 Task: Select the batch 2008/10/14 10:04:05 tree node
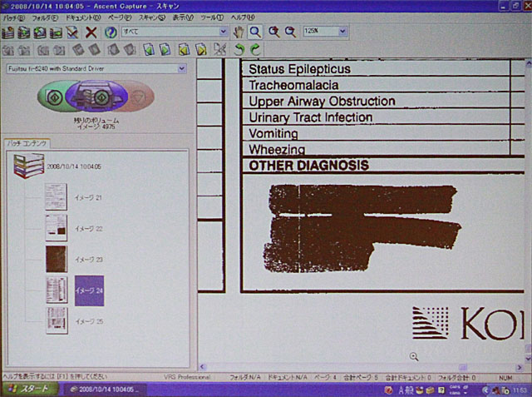pos(74,166)
